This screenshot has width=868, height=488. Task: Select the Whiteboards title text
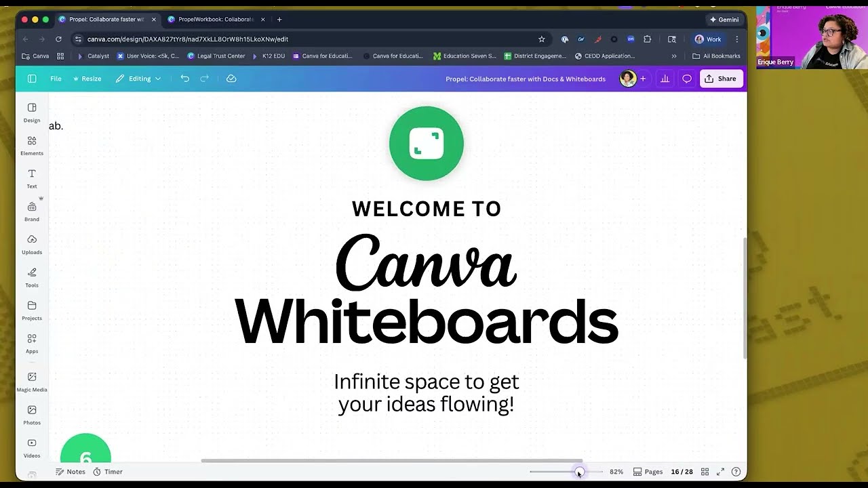427,322
